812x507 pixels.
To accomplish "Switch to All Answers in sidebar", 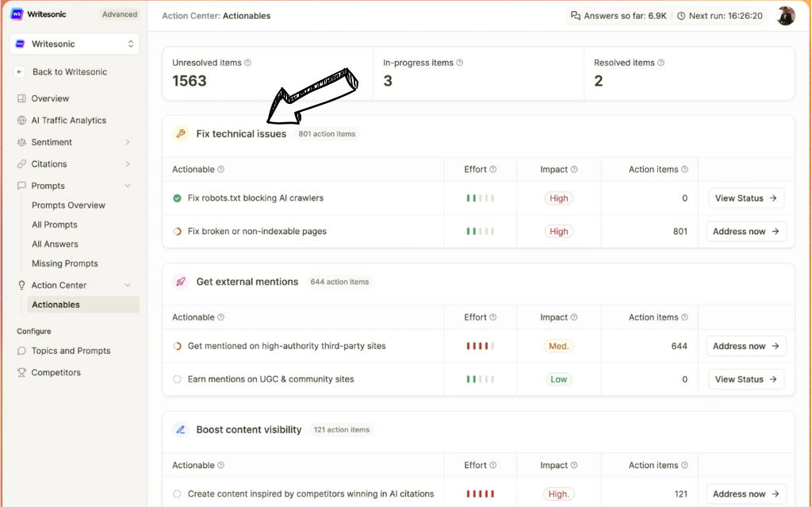I will click(x=54, y=244).
